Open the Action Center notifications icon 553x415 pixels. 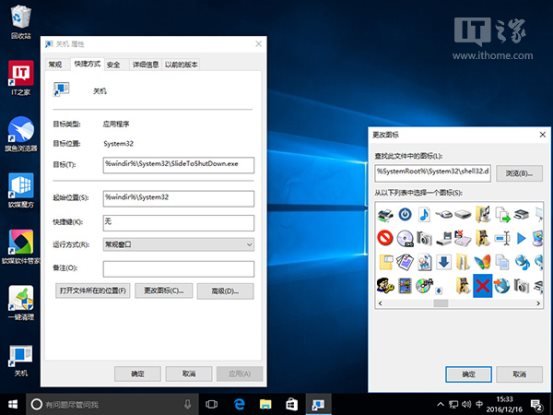[536, 405]
